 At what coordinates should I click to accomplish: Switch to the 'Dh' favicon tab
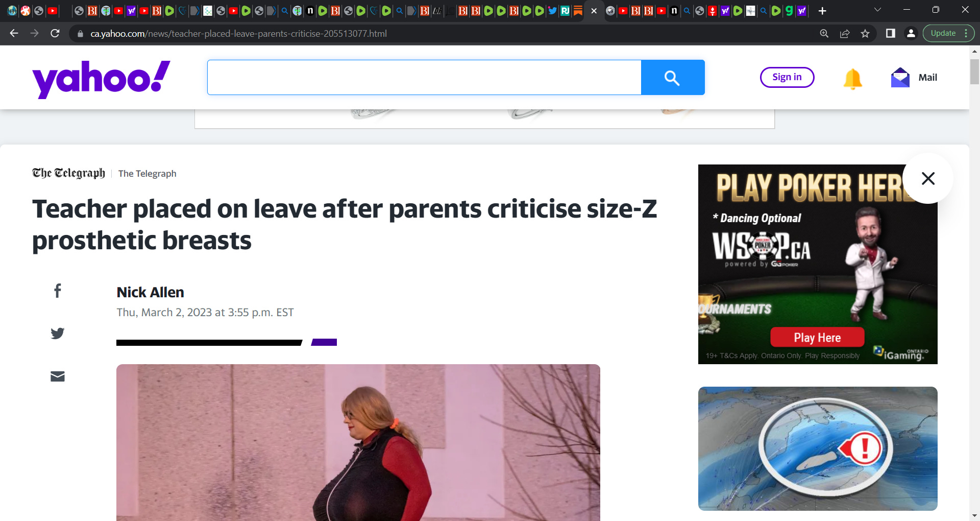tap(437, 11)
